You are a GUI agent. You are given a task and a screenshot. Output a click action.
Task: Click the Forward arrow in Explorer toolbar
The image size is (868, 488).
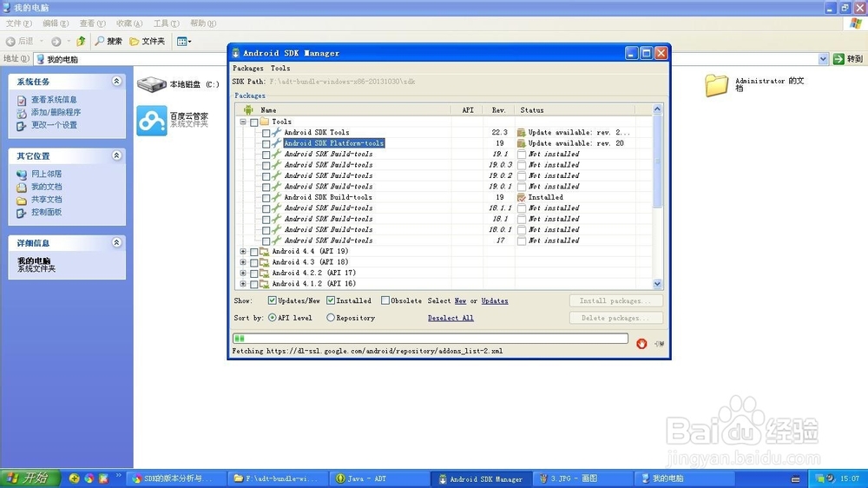point(56,41)
